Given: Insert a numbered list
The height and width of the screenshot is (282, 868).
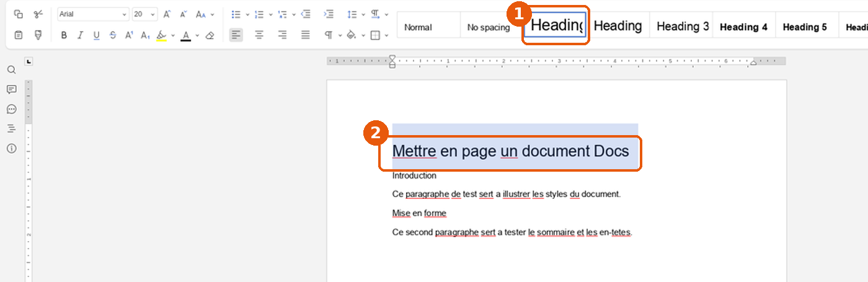Looking at the screenshot, I should coord(259,14).
